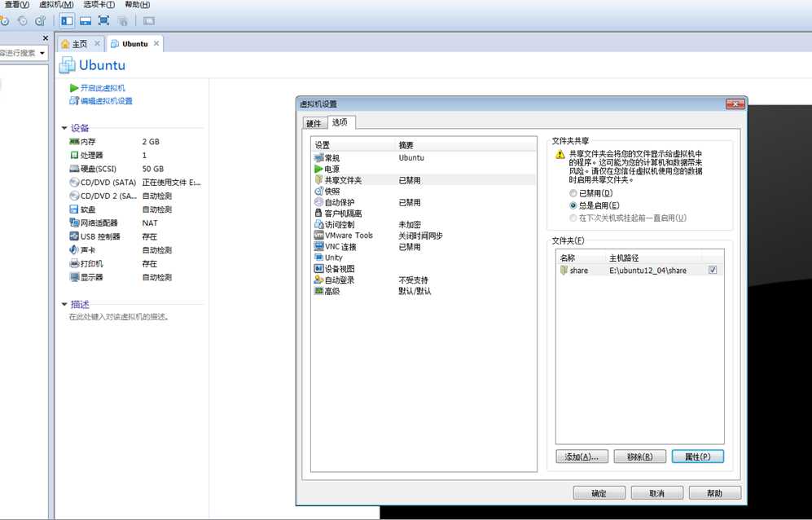Click the 内存 memory device icon
This screenshot has height=520, width=812.
[x=74, y=142]
